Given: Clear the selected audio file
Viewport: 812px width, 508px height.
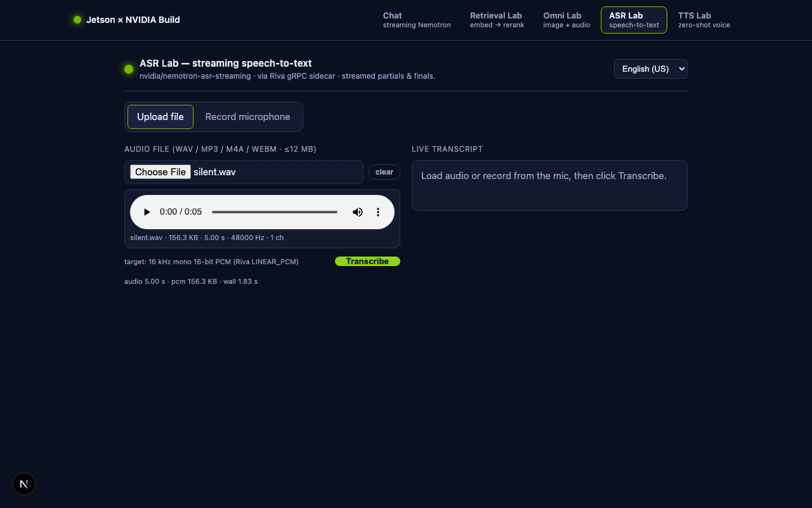Looking at the screenshot, I should pos(384,172).
